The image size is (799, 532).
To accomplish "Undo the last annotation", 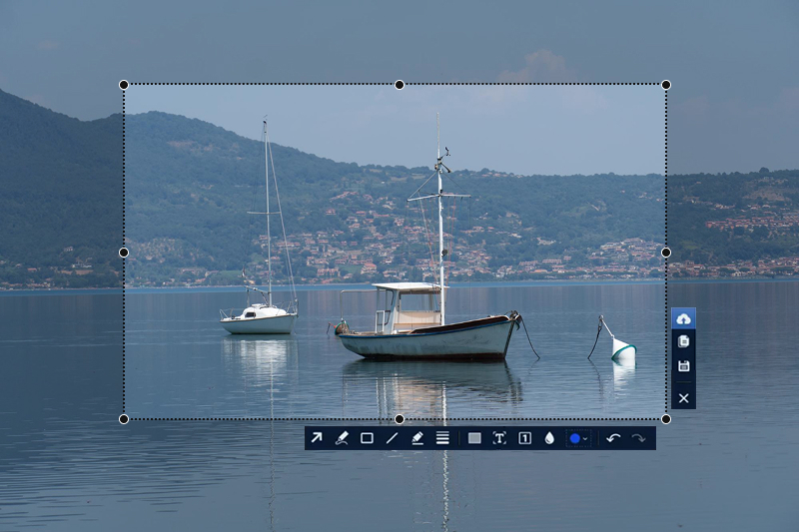I will (x=613, y=438).
